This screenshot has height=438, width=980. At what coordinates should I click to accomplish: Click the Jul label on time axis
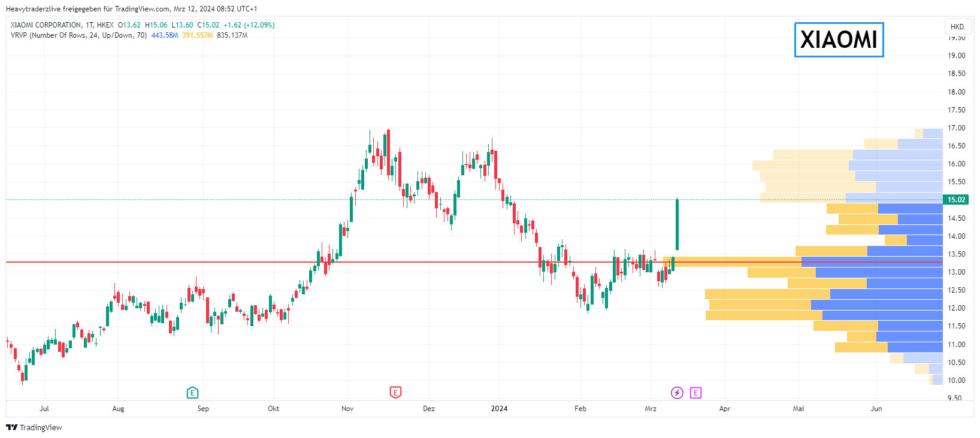pos(44,409)
